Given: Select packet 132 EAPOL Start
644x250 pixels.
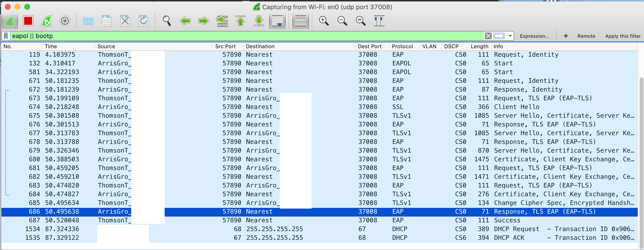Looking at the screenshot, I should point(320,63).
